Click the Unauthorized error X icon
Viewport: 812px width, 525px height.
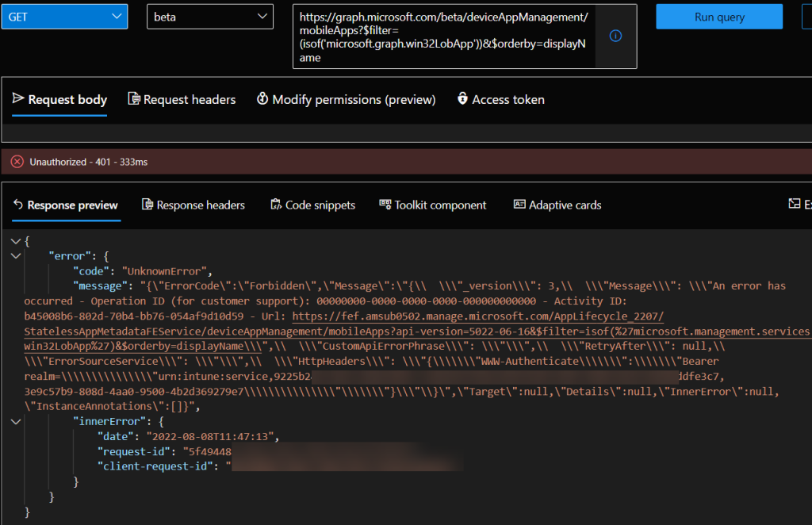tap(17, 162)
